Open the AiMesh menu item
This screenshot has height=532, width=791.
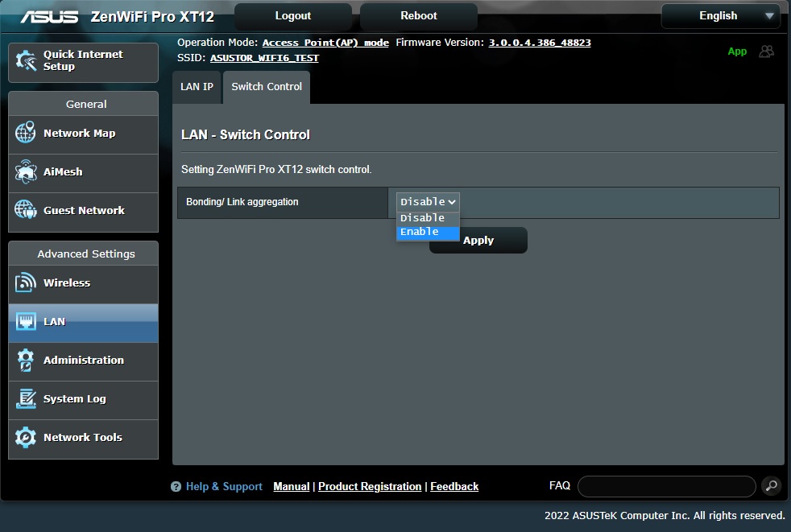click(x=83, y=172)
